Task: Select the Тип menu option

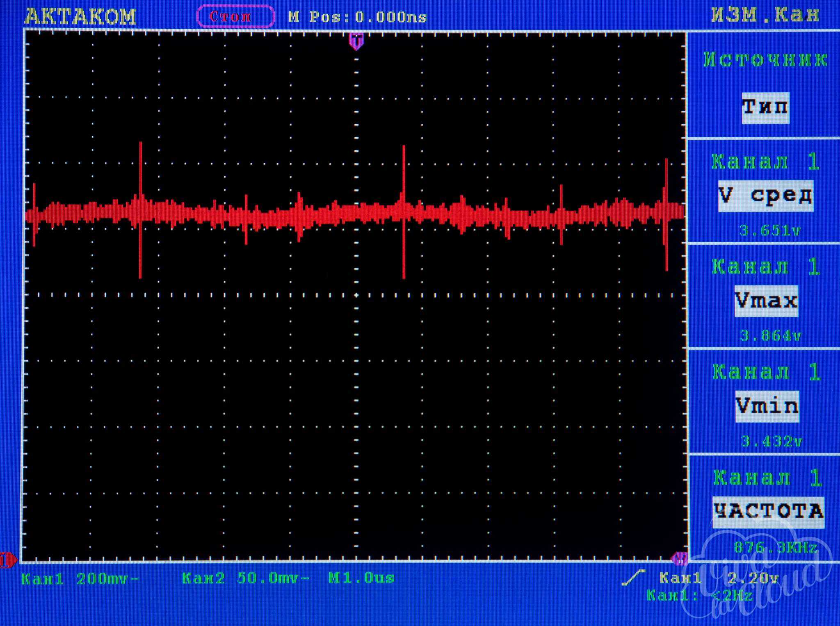Action: (x=765, y=107)
